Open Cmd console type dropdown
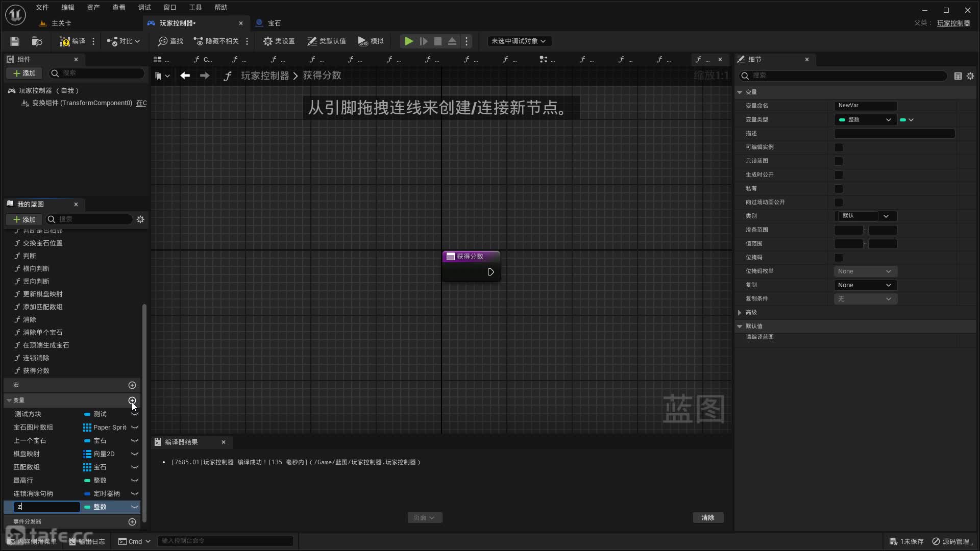 tap(135, 542)
